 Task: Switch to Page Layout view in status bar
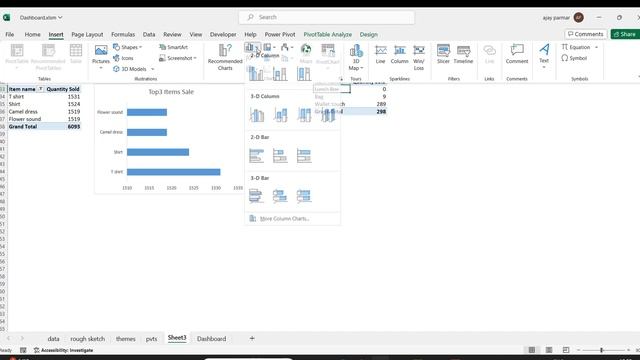[549, 350]
